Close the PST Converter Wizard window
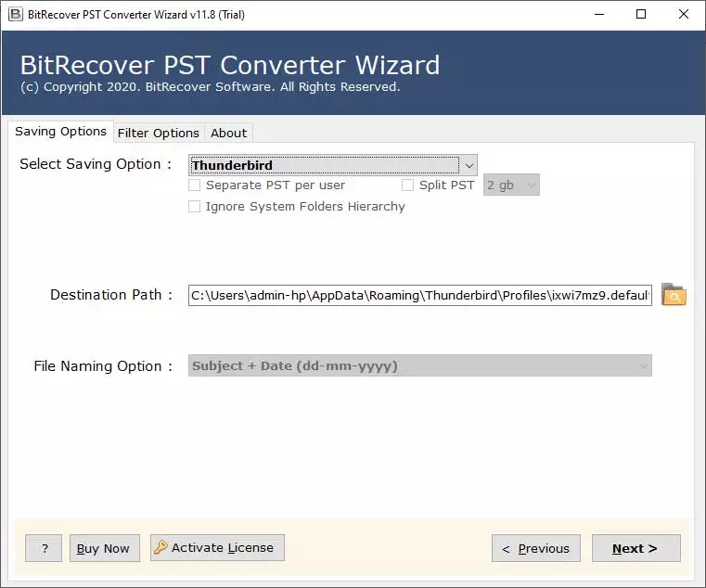Screen dimensions: 706x588 click(684, 15)
